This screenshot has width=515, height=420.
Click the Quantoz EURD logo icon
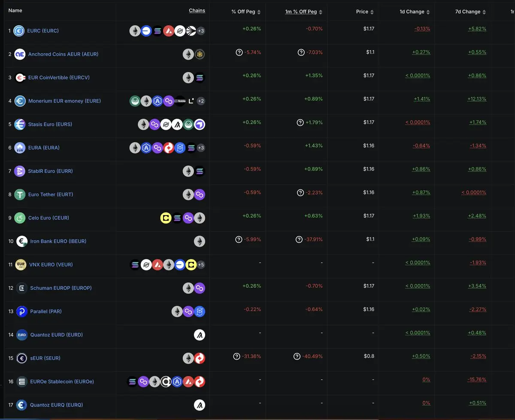tap(22, 335)
